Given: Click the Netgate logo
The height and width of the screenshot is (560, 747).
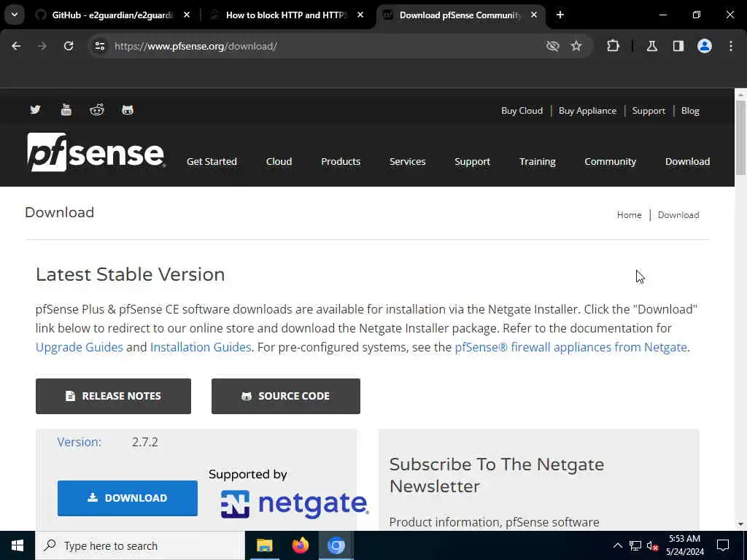Looking at the screenshot, I should pos(295,505).
